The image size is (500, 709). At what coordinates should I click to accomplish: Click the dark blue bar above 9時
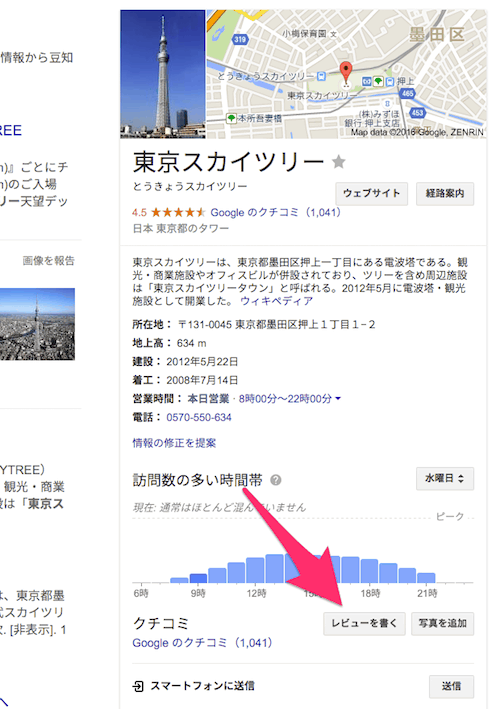[198, 578]
